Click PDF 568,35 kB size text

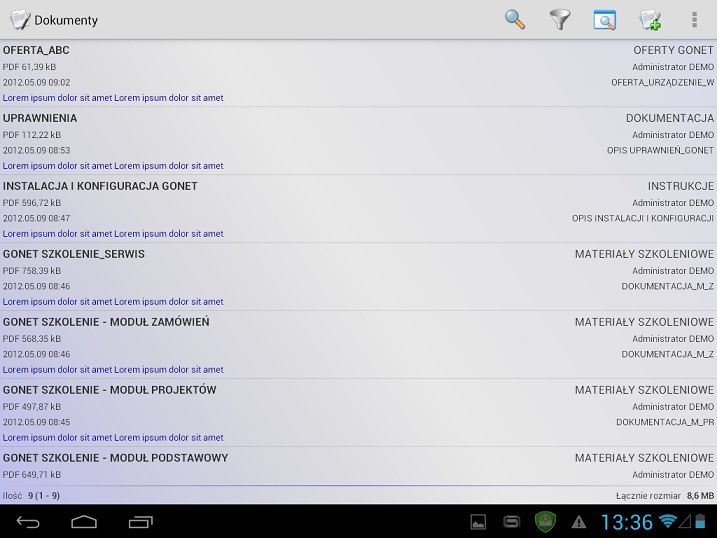coord(32,339)
